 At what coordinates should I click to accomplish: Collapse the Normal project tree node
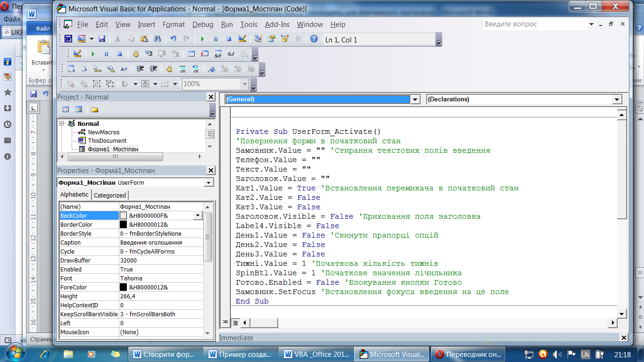[x=61, y=123]
